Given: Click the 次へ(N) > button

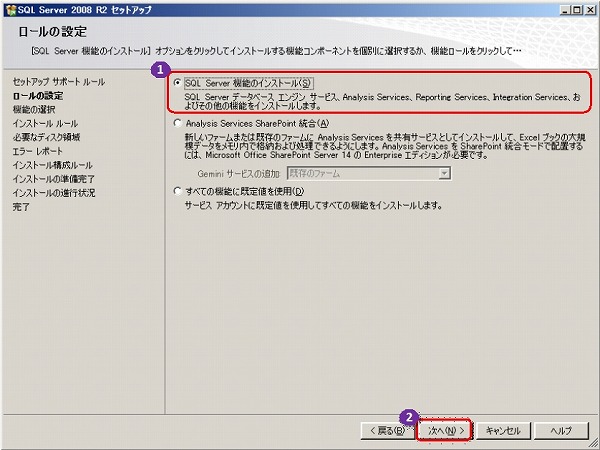Looking at the screenshot, I should click(x=445, y=431).
